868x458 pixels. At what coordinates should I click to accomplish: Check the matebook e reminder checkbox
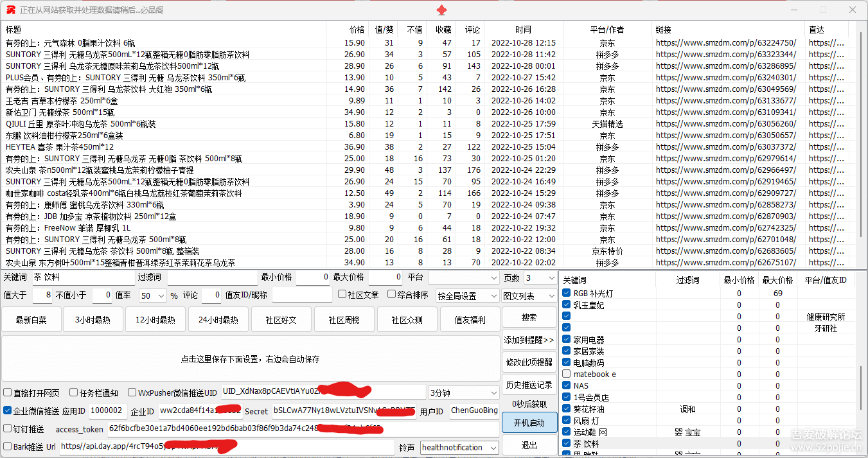566,374
